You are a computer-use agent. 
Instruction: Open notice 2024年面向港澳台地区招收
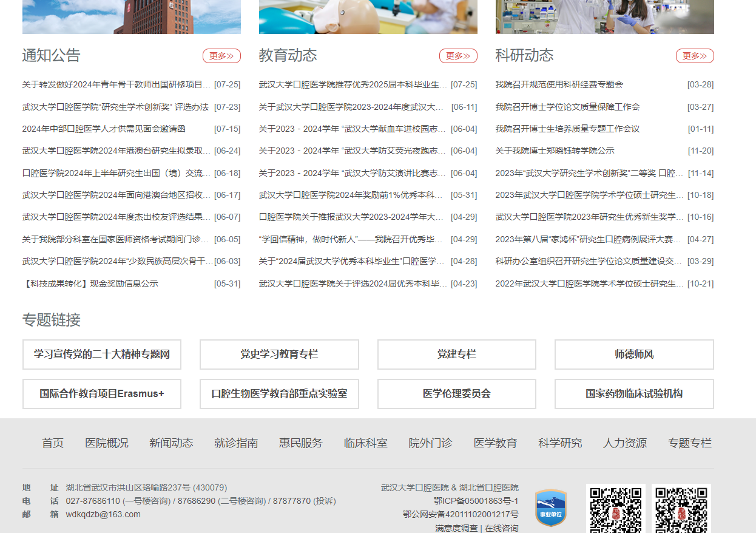[x=116, y=195]
